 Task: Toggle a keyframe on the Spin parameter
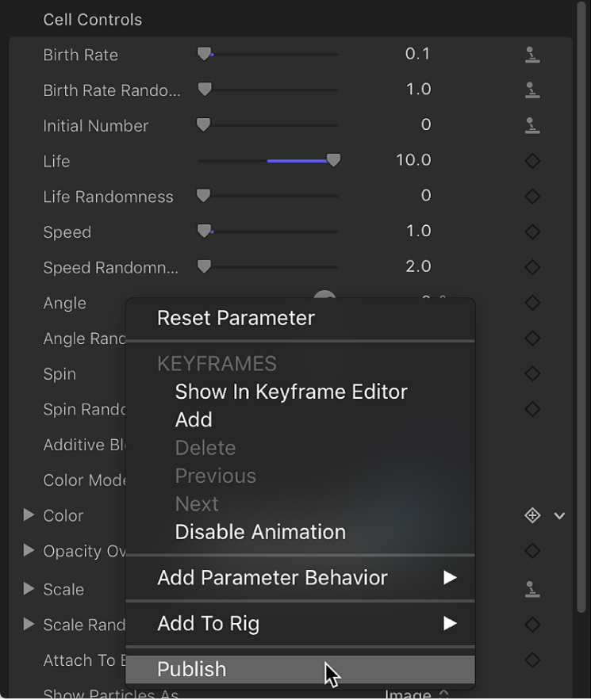pos(532,373)
